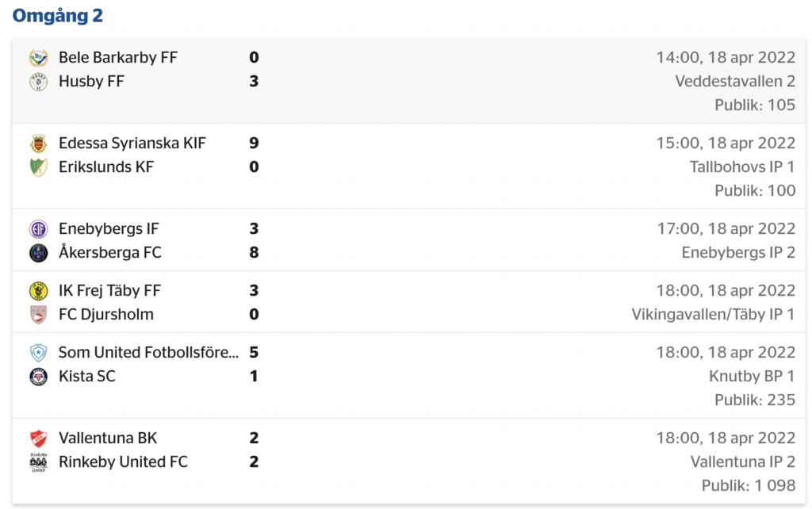Click the FC Djursholm red shield crest
The width and height of the screenshot is (812, 509).
pos(38,314)
